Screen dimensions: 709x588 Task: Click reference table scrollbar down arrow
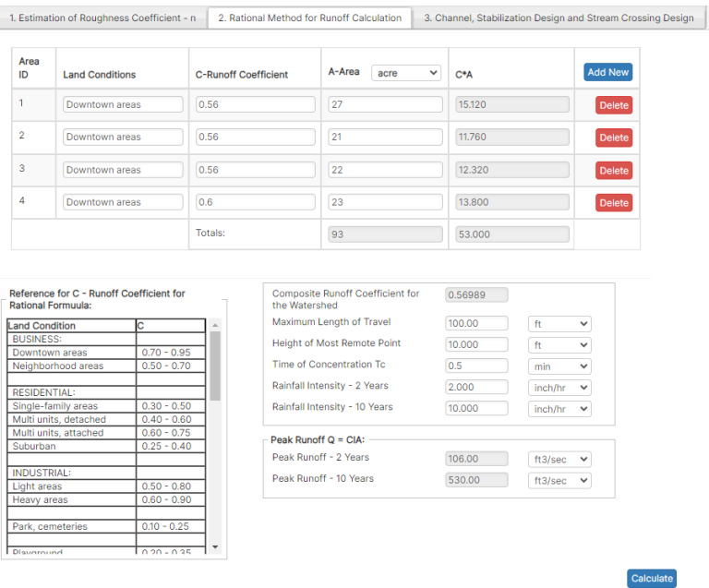[215, 546]
